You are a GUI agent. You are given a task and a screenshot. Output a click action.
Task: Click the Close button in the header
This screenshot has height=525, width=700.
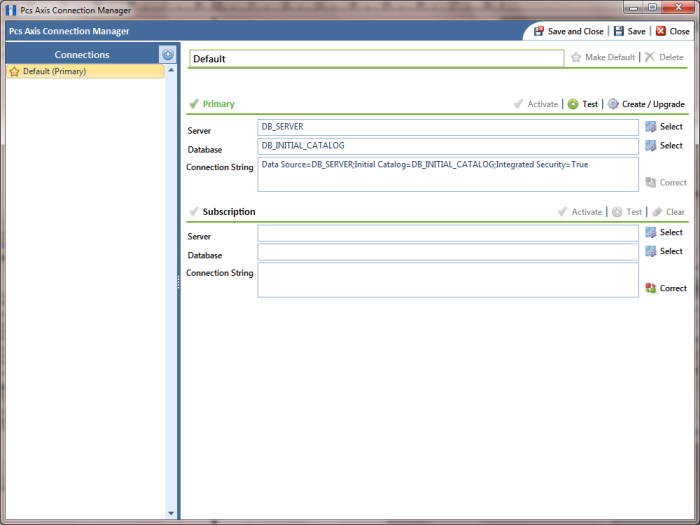pos(673,31)
